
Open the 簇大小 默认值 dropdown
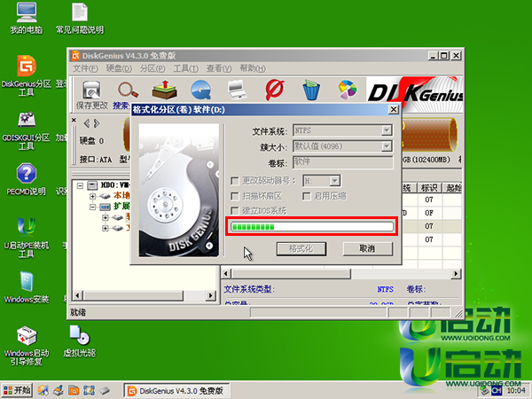tap(387, 146)
